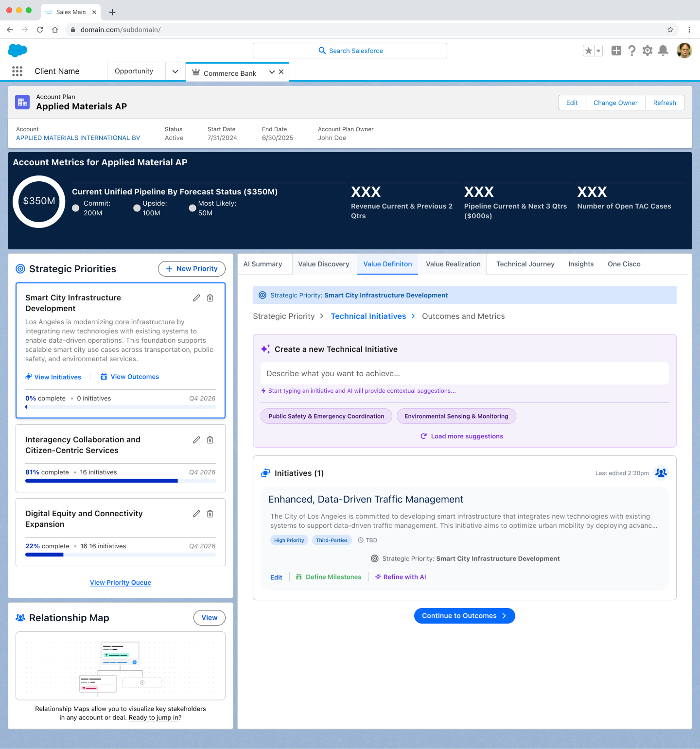Select the Commit forecast status indicator
700x749 pixels.
click(x=76, y=208)
